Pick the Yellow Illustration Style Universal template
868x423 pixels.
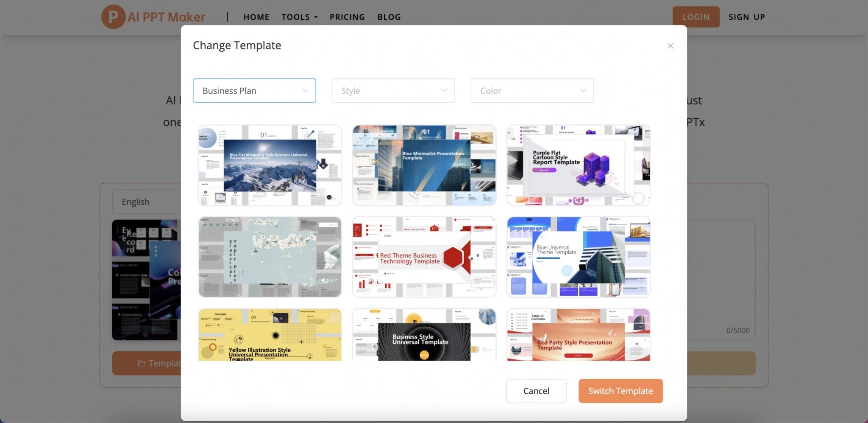(270, 335)
